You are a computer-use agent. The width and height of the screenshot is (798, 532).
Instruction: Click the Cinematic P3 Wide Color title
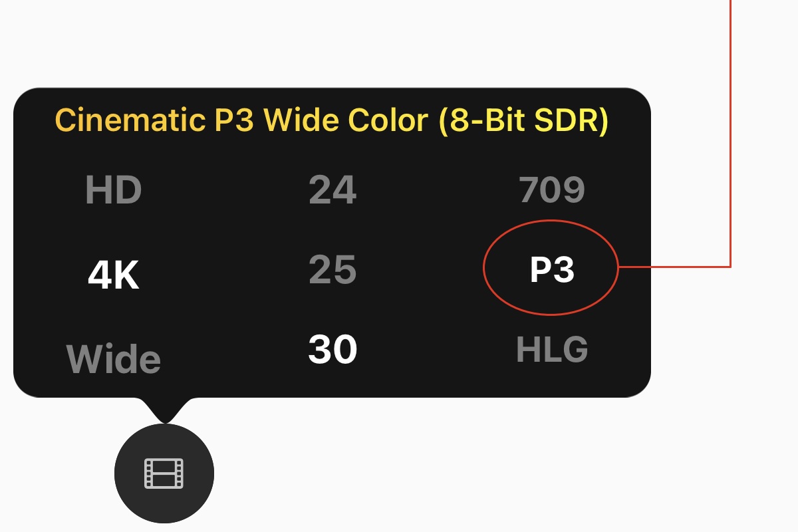point(331,120)
